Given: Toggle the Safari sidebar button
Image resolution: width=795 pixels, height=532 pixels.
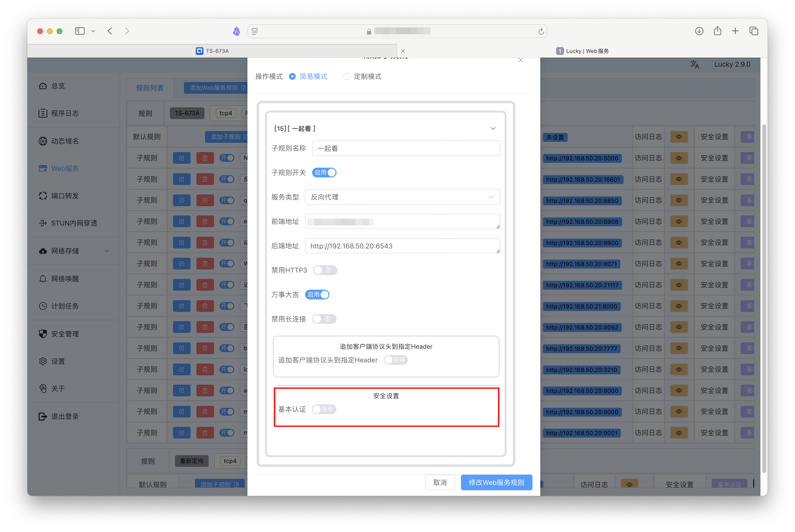Looking at the screenshot, I should (x=80, y=31).
